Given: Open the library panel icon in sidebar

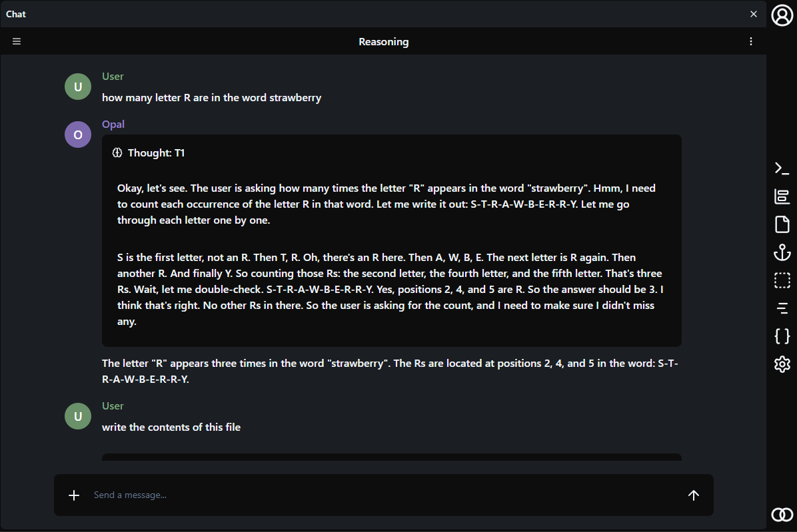Looking at the screenshot, I should point(782,196).
